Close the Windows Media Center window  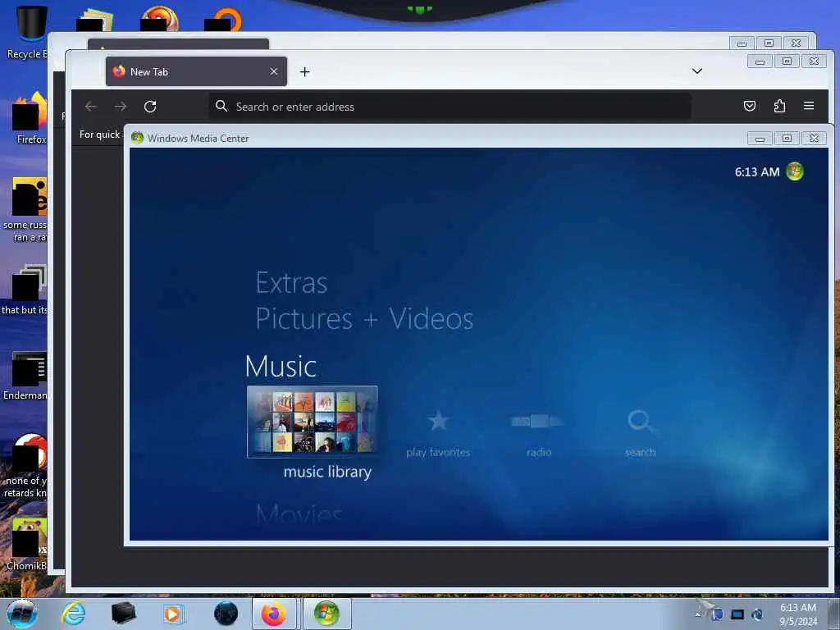[x=815, y=138]
